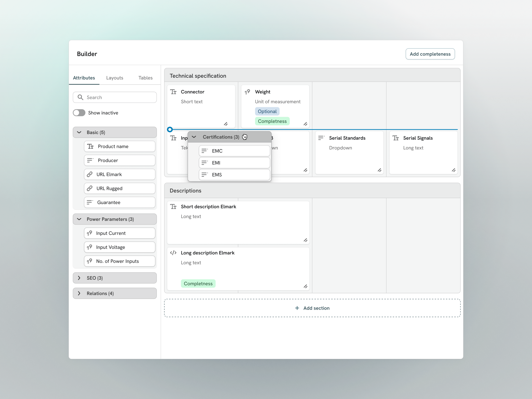This screenshot has height=399, width=532.
Task: Click the search magnifier icon
Action: tap(80, 97)
